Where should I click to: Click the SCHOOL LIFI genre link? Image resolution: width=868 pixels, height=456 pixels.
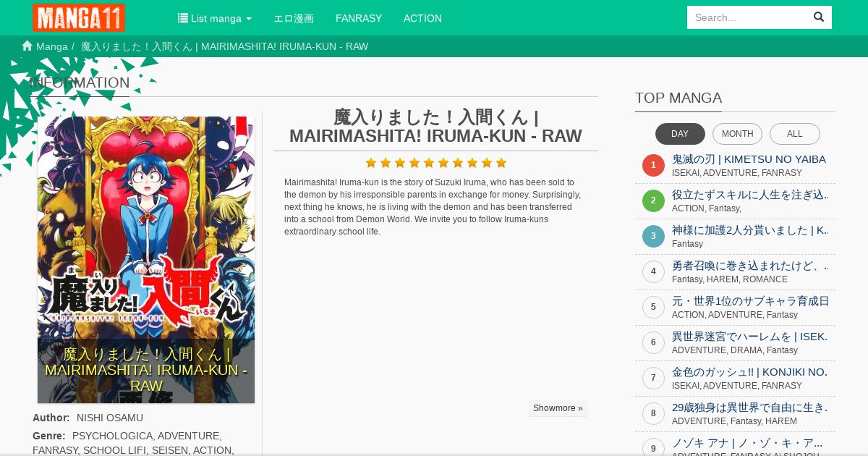click(114, 450)
